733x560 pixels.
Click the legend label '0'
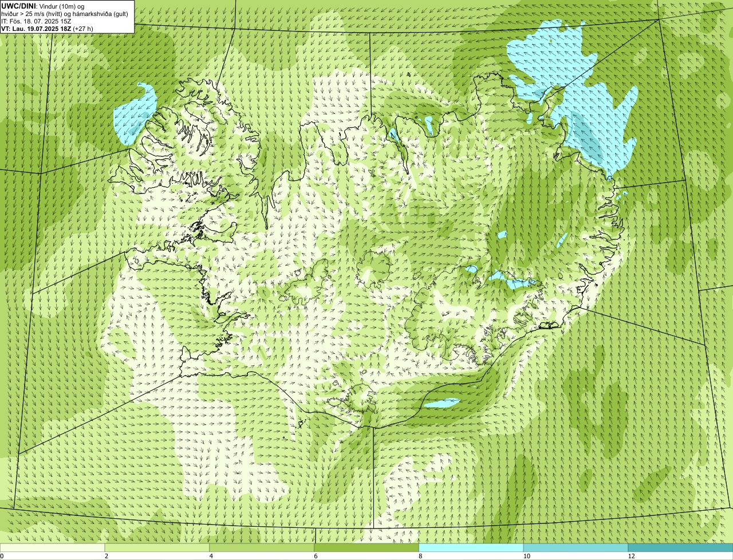click(x=2, y=556)
